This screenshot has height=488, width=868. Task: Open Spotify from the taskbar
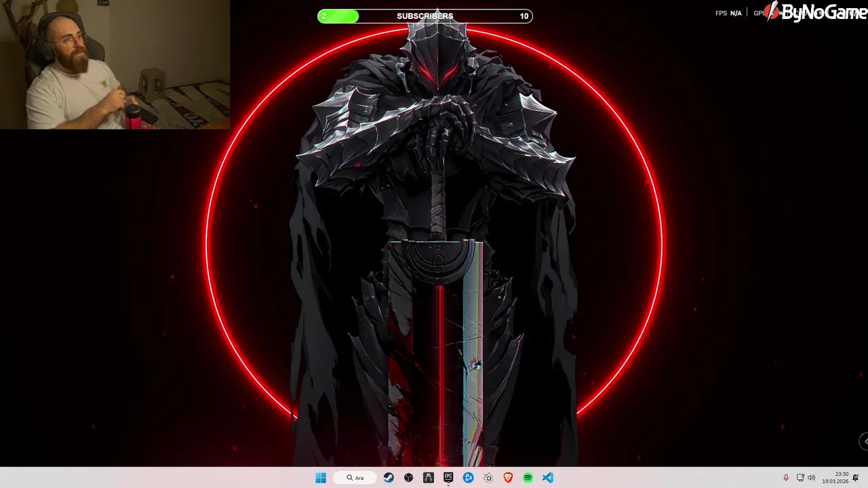pyautogui.click(x=528, y=478)
